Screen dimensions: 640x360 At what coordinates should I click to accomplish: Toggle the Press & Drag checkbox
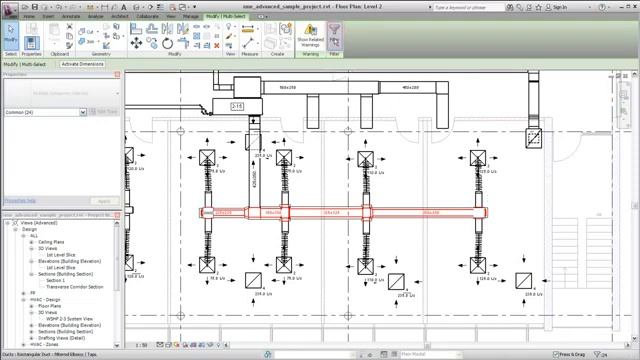[x=556, y=354]
